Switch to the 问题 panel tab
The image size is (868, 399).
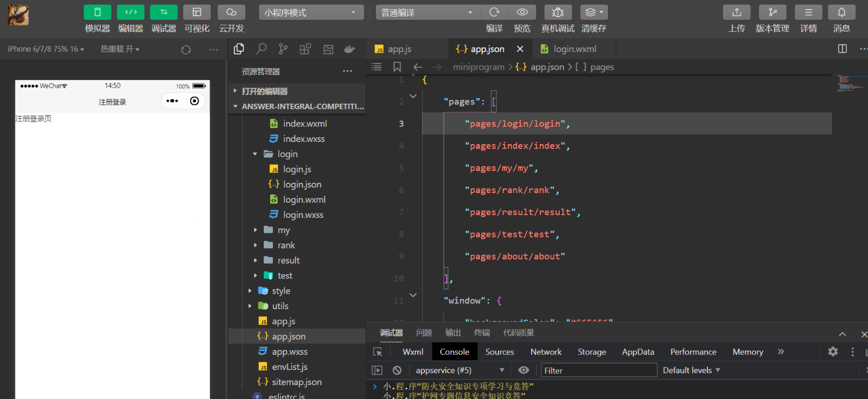pos(424,333)
